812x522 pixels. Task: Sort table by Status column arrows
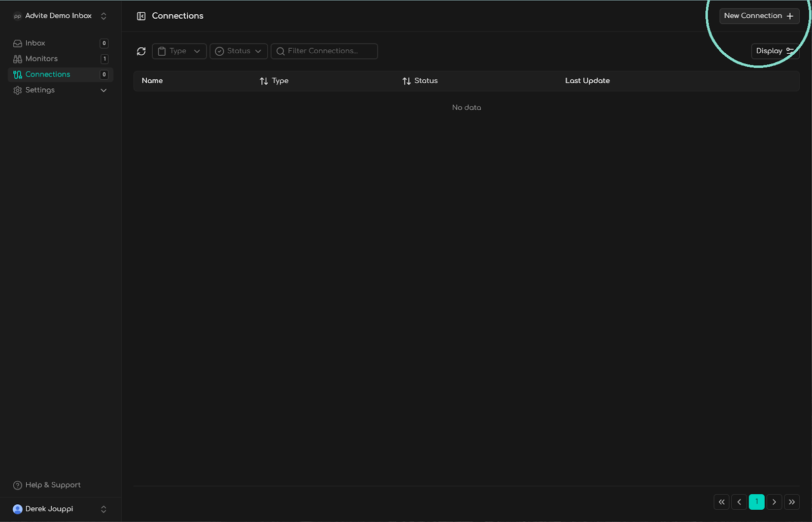click(407, 81)
